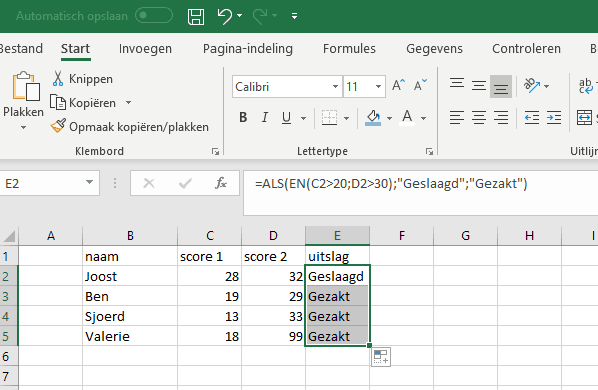Toggle Italic formatting

tap(265, 118)
